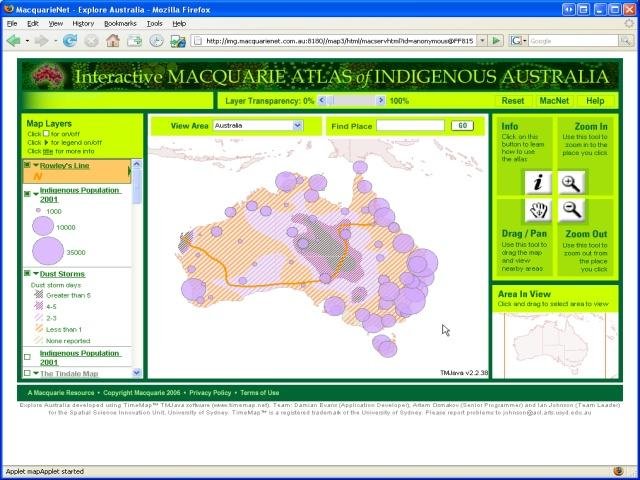Click the Layer Transparency slider track
The width and height of the screenshot is (640, 480).
(x=351, y=100)
